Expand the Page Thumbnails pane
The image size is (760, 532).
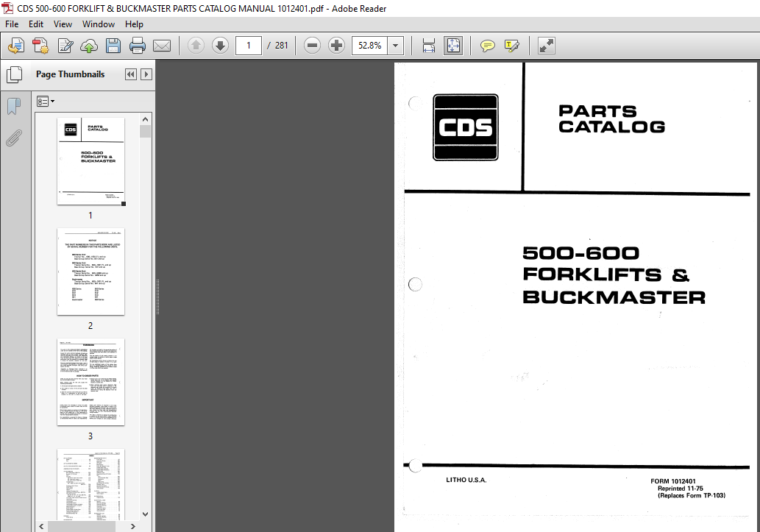click(x=146, y=74)
